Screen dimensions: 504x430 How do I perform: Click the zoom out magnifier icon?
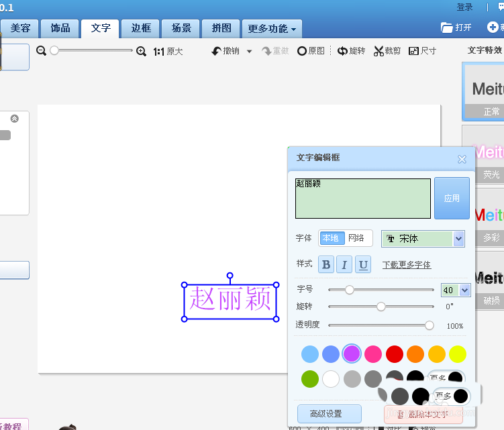[41, 51]
